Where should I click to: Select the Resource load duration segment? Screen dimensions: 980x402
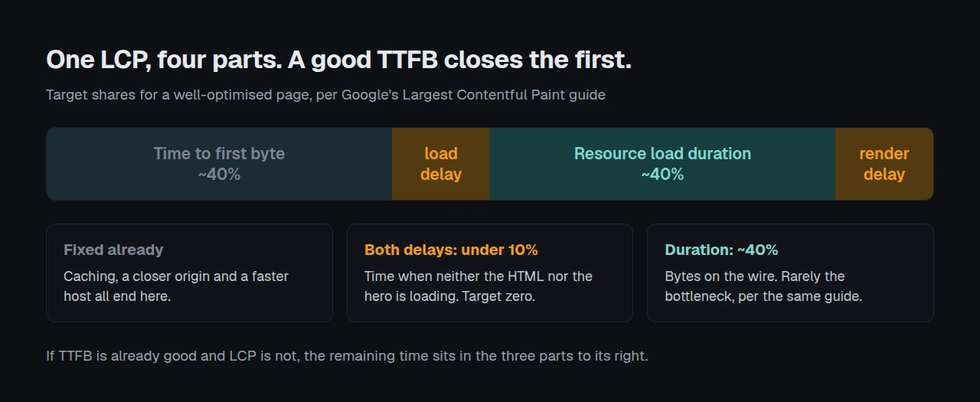(x=662, y=164)
